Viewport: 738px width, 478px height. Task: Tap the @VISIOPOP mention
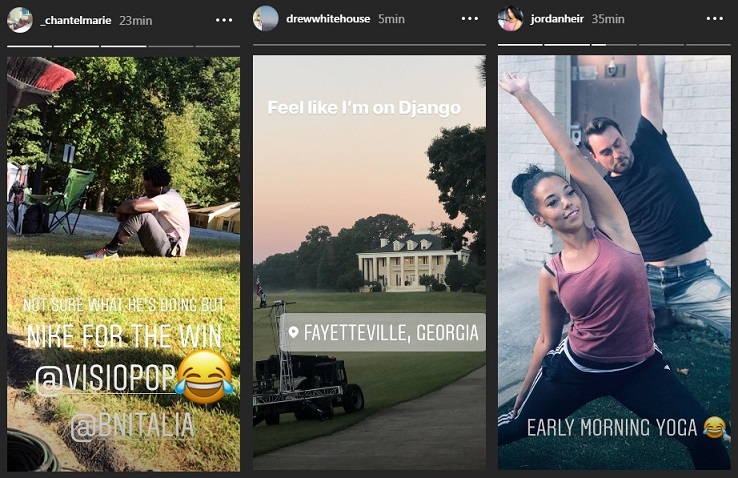105,378
